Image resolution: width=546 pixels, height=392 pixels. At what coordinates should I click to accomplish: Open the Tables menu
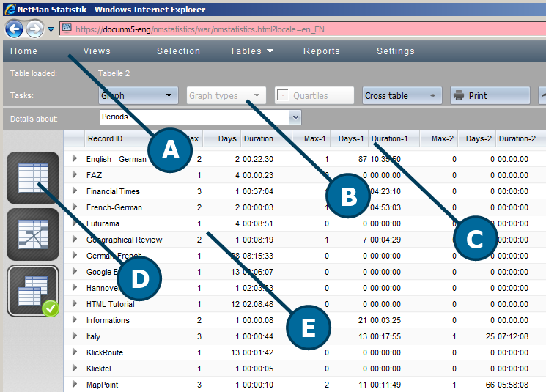coord(251,51)
